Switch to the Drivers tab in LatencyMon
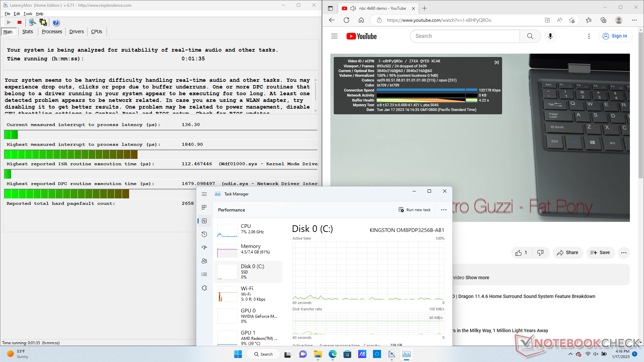The image size is (644, 362). [76, 32]
